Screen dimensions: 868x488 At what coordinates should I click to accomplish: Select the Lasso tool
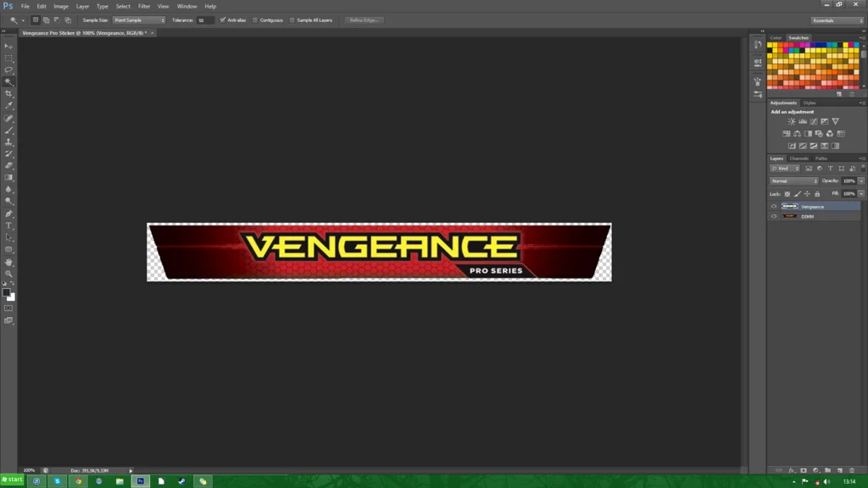point(8,69)
